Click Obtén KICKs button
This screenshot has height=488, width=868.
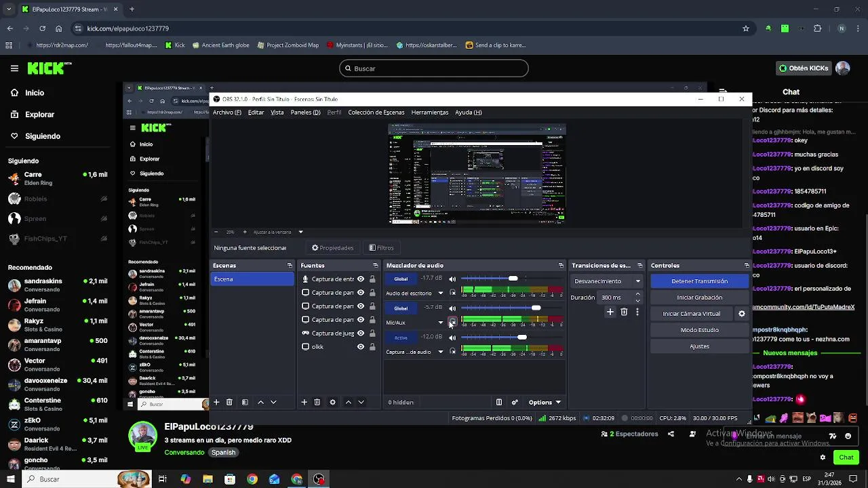pyautogui.click(x=804, y=68)
